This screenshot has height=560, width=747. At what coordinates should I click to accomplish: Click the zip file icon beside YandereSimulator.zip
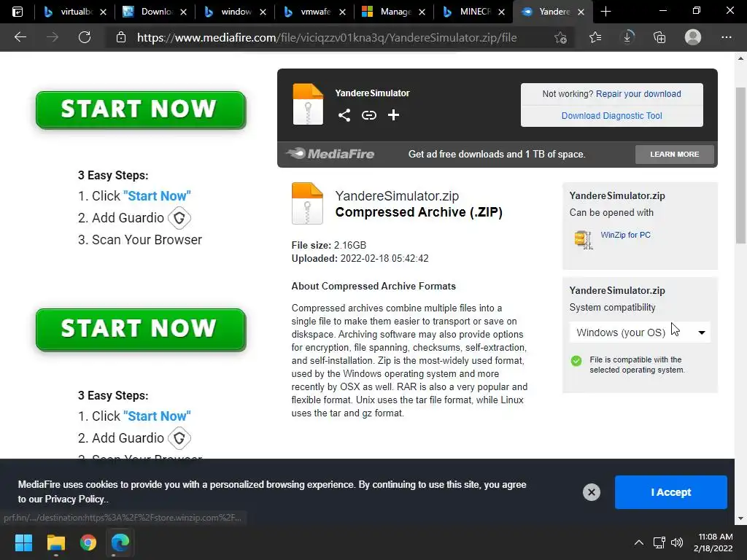(307, 203)
